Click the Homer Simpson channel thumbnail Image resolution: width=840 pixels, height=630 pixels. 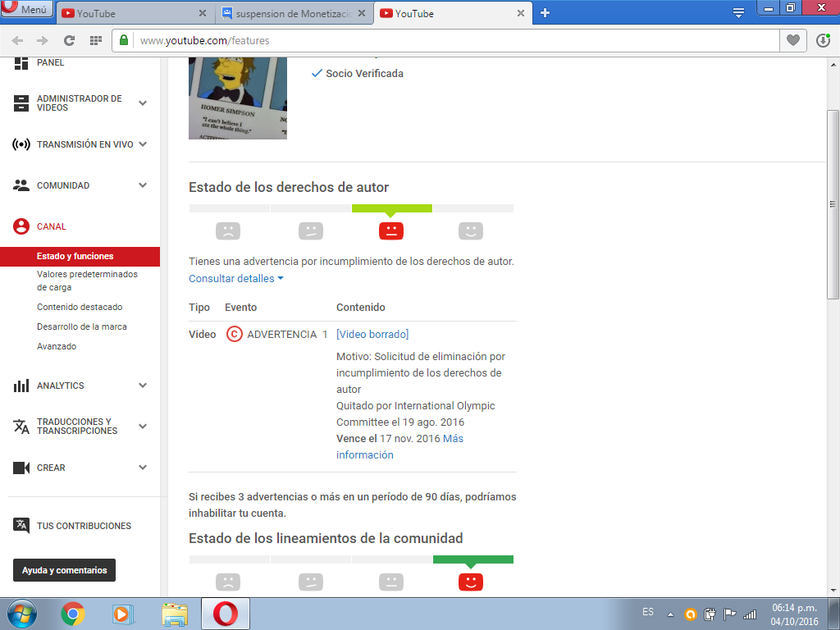tap(238, 98)
